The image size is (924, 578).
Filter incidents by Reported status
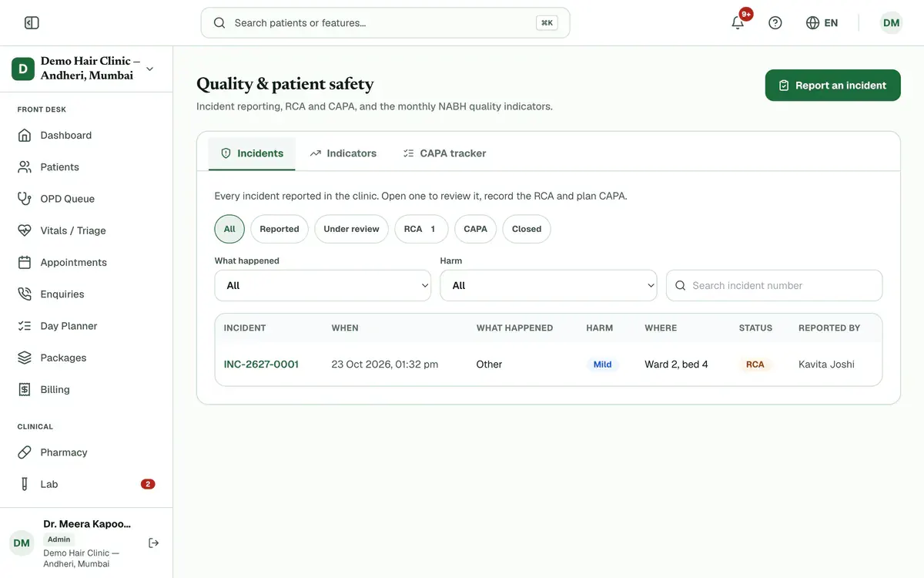(x=280, y=229)
